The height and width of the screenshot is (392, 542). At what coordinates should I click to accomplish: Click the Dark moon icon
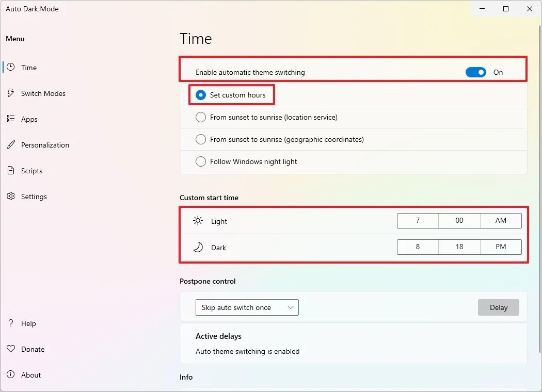click(197, 247)
